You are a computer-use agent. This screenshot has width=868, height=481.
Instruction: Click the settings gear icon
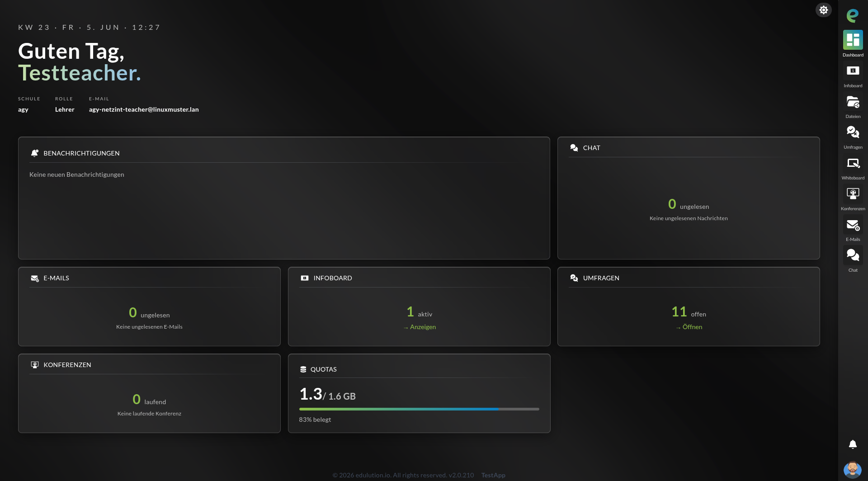(824, 10)
